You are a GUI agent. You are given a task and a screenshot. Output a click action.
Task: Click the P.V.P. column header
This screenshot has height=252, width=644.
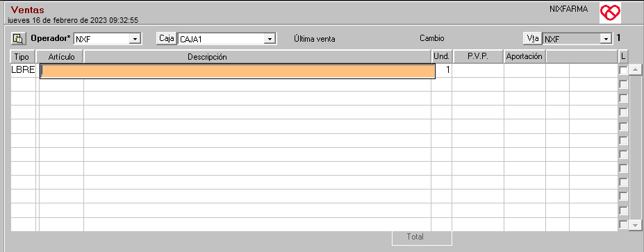[x=478, y=57]
